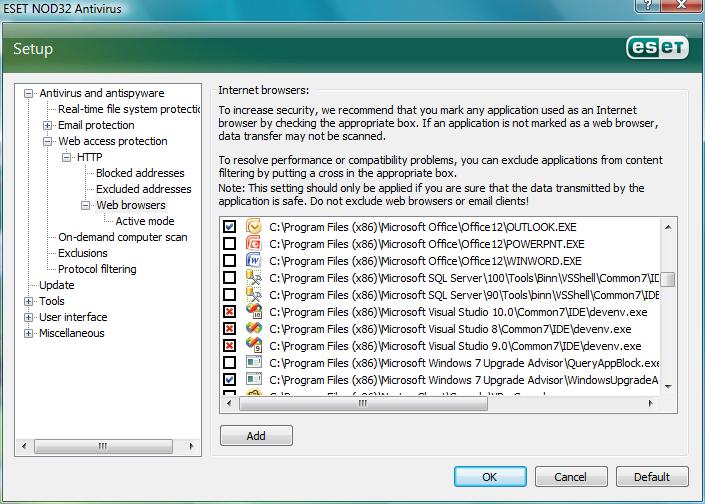
Task: Click the browser list vertical scrollbar thumb
Action: (x=669, y=279)
